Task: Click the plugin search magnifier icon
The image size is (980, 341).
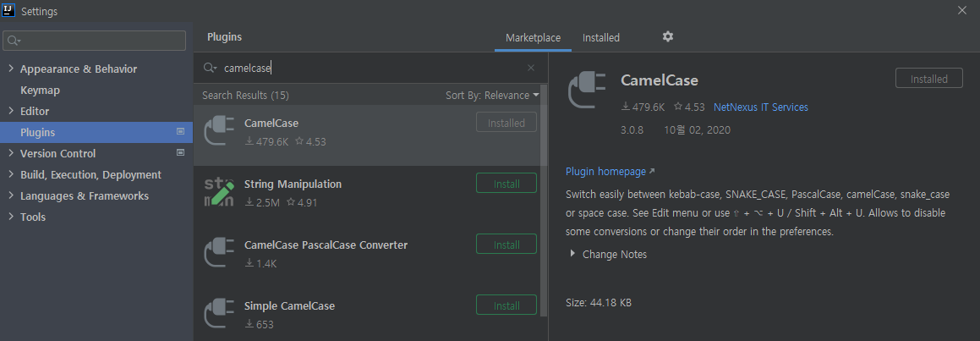Action: (210, 68)
